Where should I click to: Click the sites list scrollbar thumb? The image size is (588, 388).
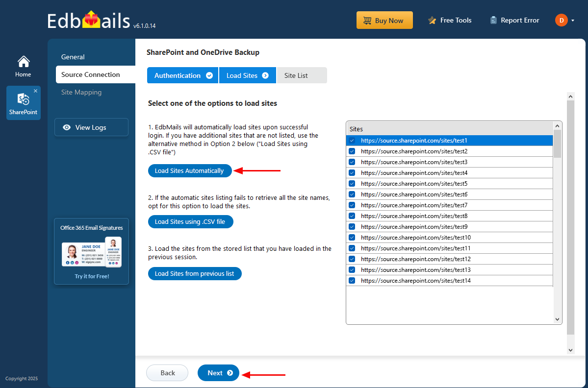click(x=557, y=144)
